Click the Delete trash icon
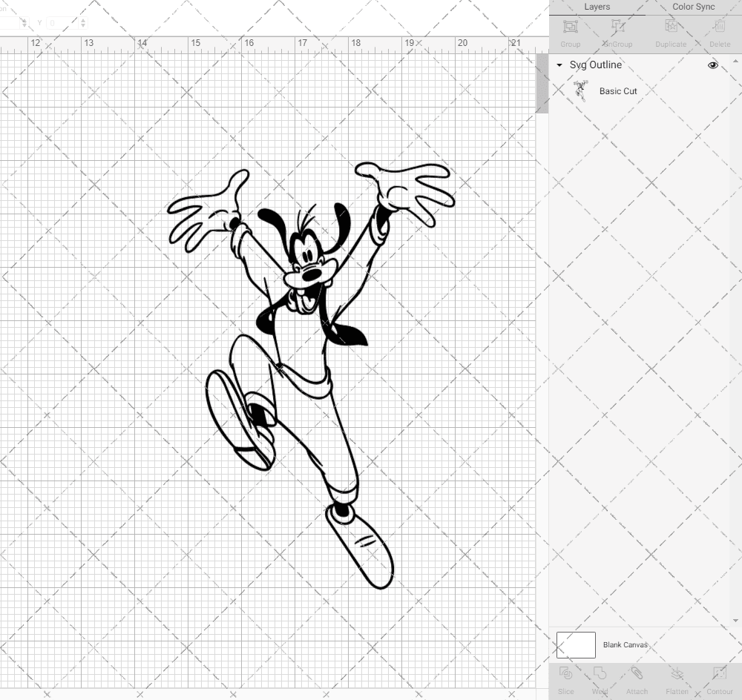This screenshot has width=742, height=700. click(x=719, y=26)
